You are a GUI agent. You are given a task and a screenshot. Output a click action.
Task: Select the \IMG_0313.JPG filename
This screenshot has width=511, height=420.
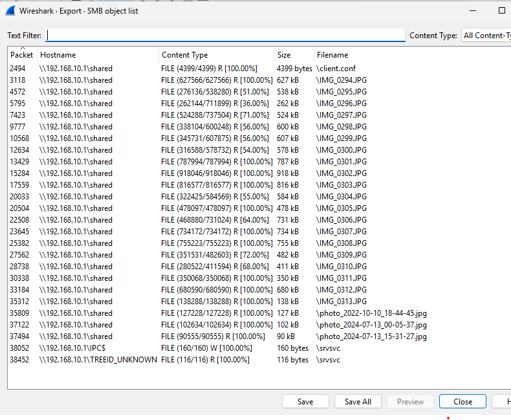[x=342, y=302]
